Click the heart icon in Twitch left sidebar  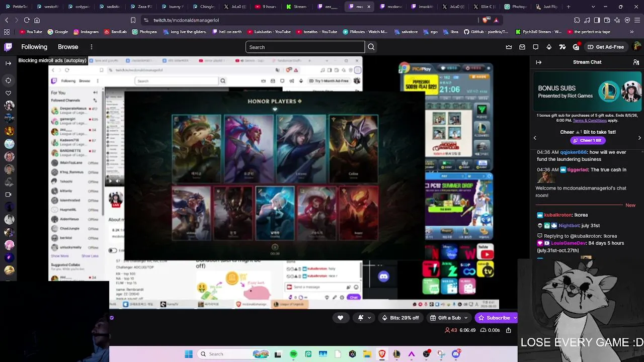[8, 93]
